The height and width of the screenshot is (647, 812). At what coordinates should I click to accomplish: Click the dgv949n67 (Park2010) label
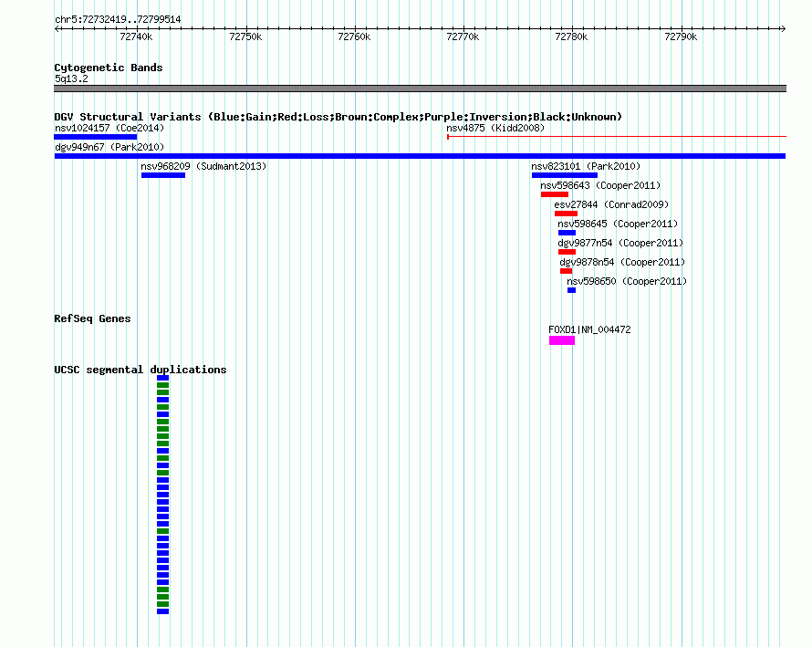click(109, 147)
